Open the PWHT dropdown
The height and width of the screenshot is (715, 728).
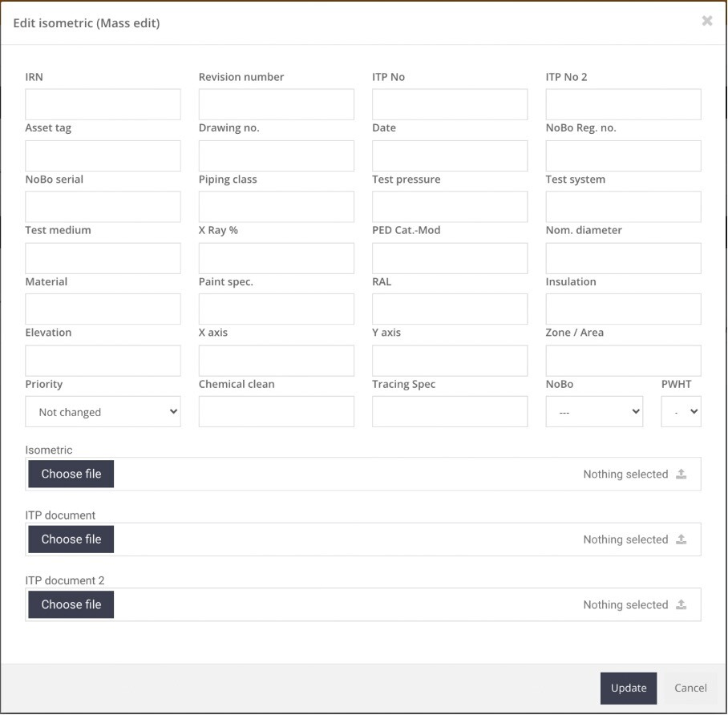point(681,412)
